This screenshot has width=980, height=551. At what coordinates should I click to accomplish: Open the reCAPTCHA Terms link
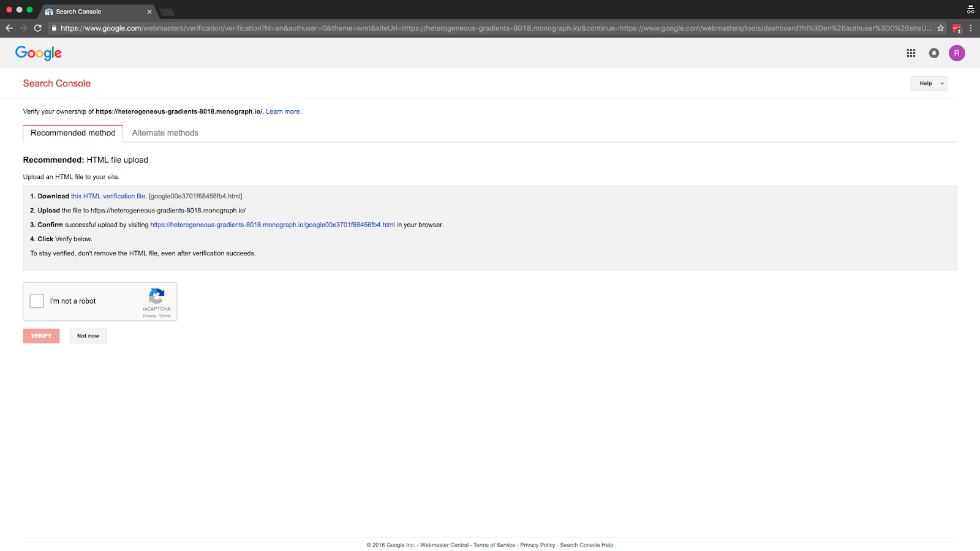[x=165, y=316]
